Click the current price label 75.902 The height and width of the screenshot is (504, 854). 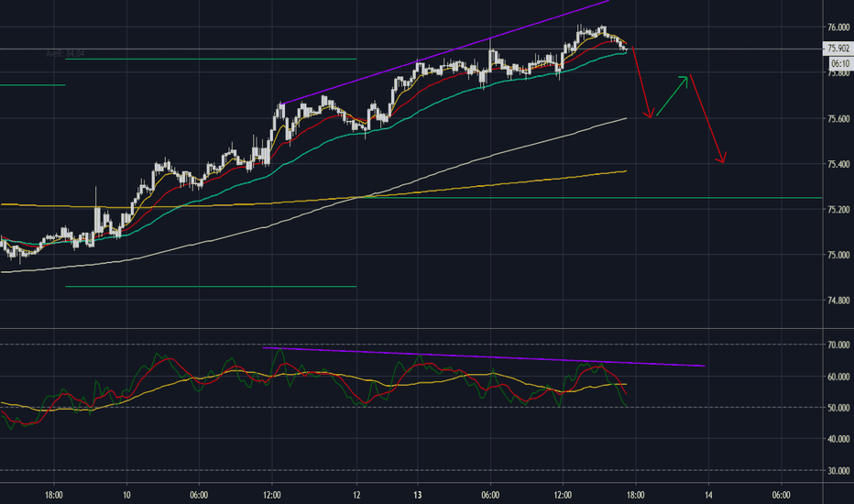click(x=837, y=49)
